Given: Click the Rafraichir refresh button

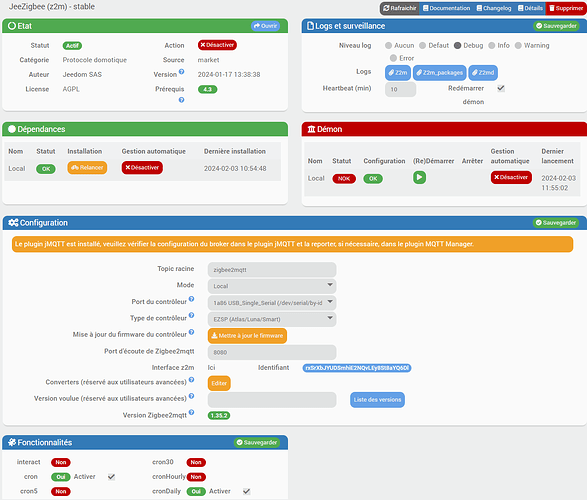Looking at the screenshot, I should (399, 8).
